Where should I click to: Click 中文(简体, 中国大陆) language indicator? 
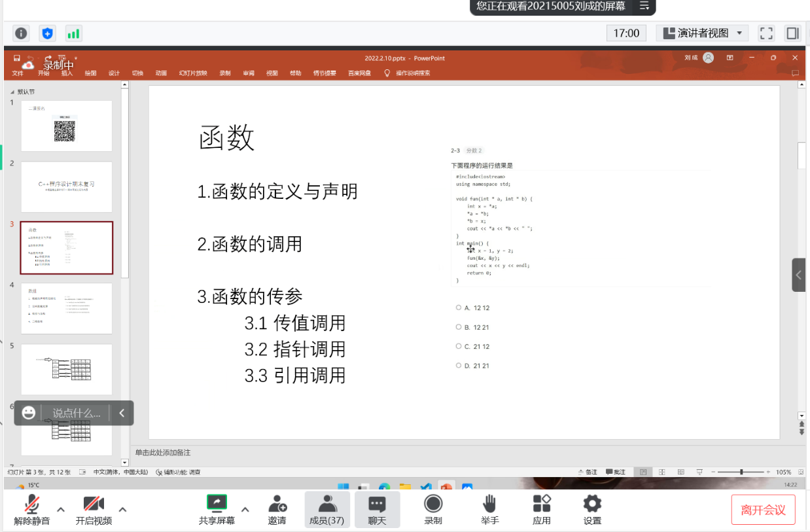120,472
